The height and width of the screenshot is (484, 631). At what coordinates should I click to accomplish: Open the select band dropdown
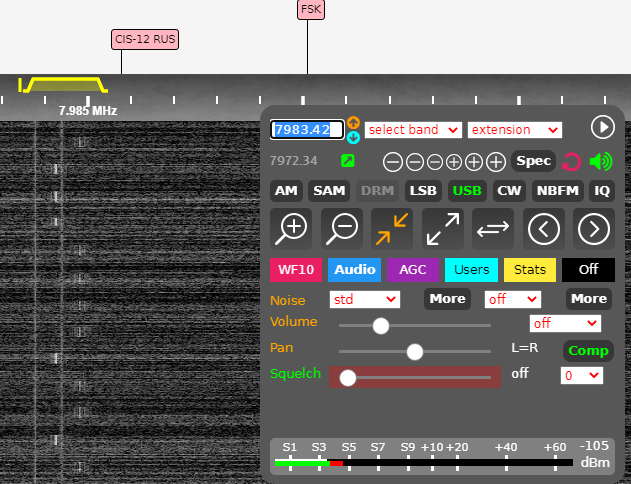click(413, 130)
